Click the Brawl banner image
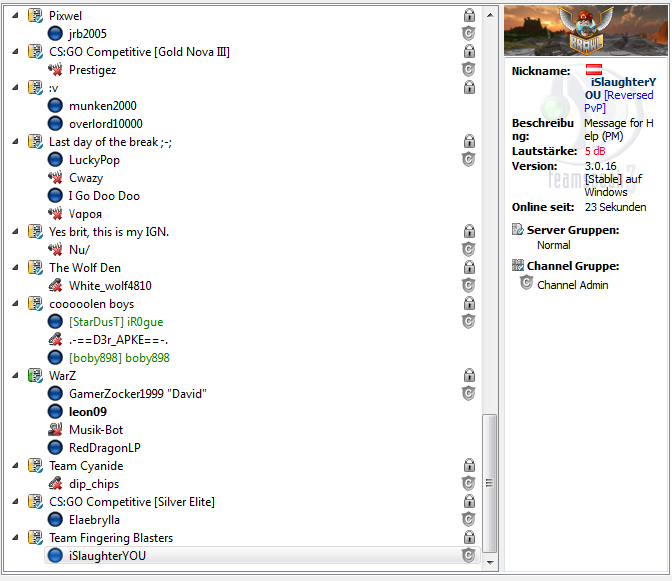The image size is (672, 581). coord(586,30)
